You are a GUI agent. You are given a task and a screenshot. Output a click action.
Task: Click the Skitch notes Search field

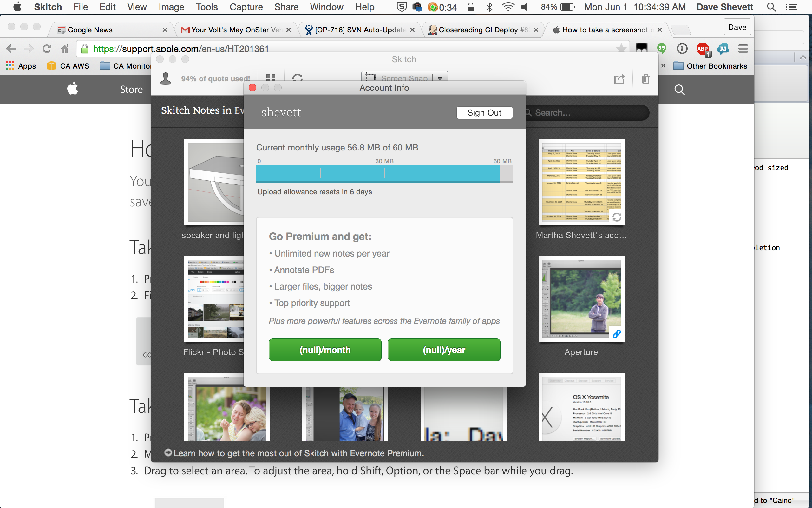(x=587, y=112)
